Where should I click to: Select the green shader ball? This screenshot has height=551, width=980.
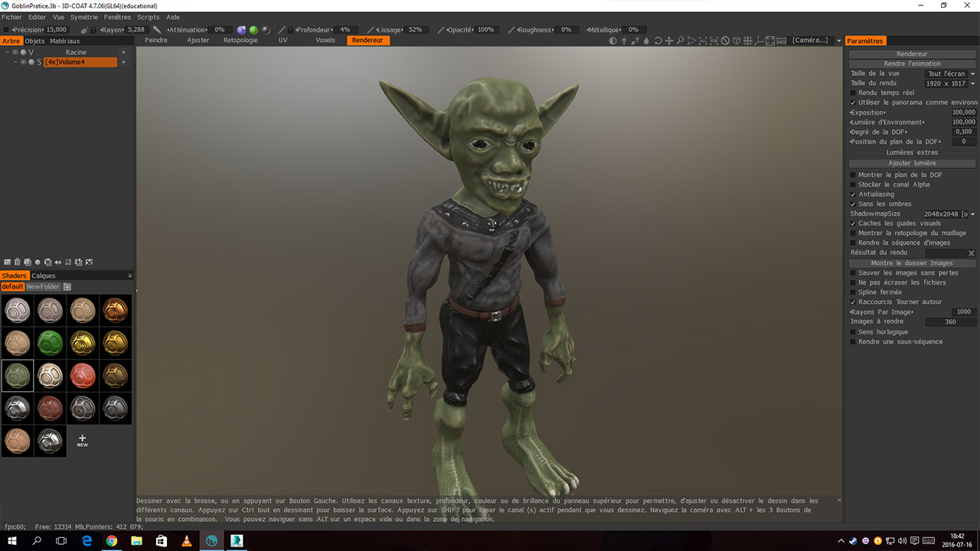pos(50,343)
